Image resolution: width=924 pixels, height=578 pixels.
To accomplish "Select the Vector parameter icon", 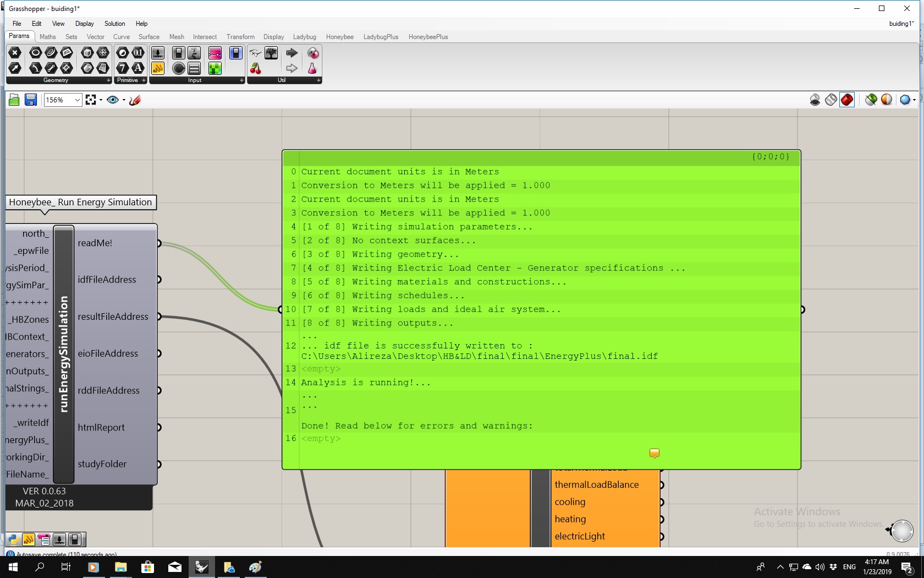I will coord(15,68).
